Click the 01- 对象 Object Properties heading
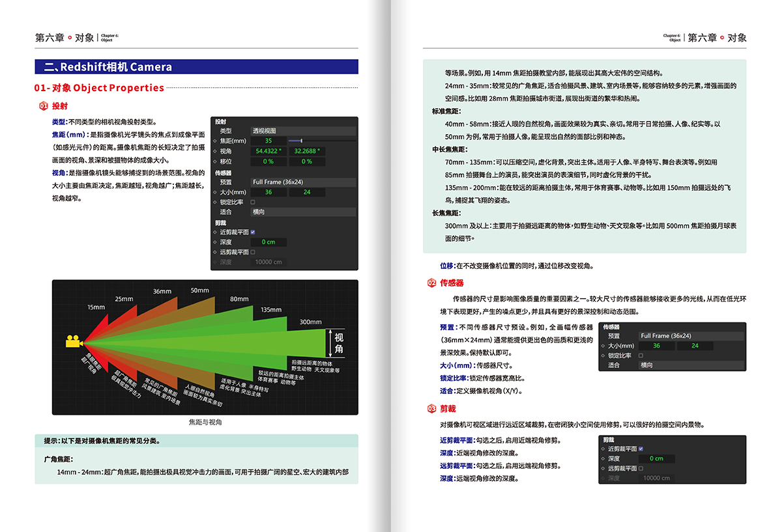 (x=99, y=88)
